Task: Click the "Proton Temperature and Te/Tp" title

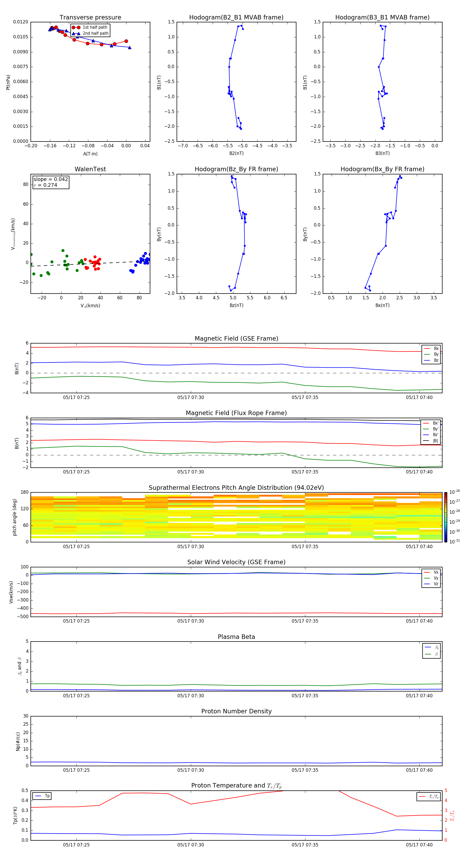Action: pyautogui.click(x=236, y=786)
